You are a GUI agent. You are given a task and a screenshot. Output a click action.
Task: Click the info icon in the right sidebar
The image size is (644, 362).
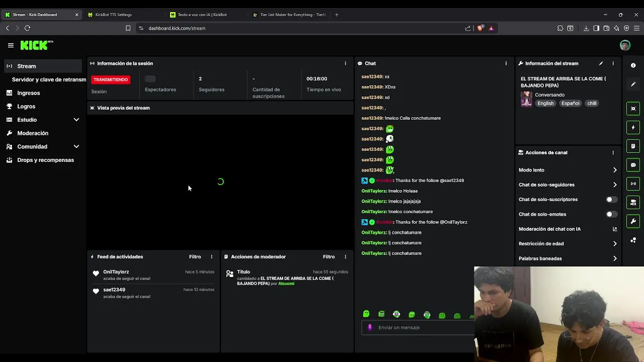click(x=633, y=66)
